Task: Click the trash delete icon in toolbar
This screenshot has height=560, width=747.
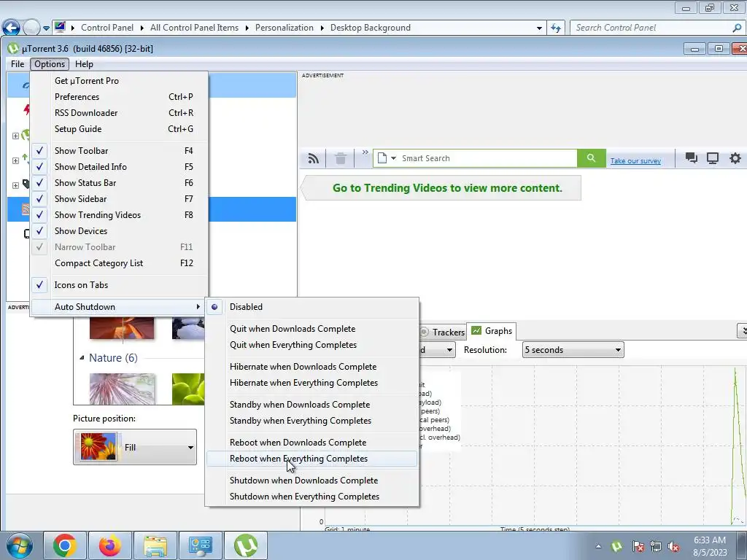Action: click(341, 158)
